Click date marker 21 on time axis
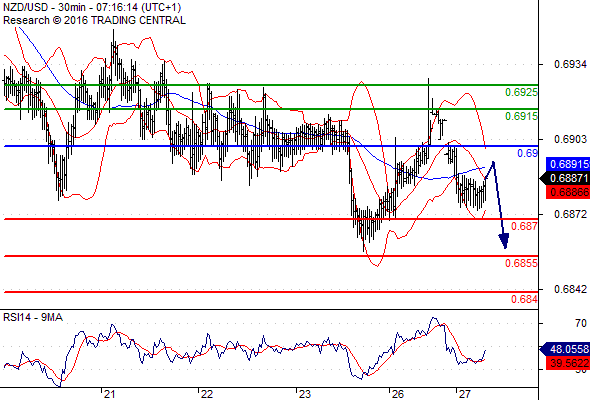Screen dimensions: 590x400 (109, 394)
